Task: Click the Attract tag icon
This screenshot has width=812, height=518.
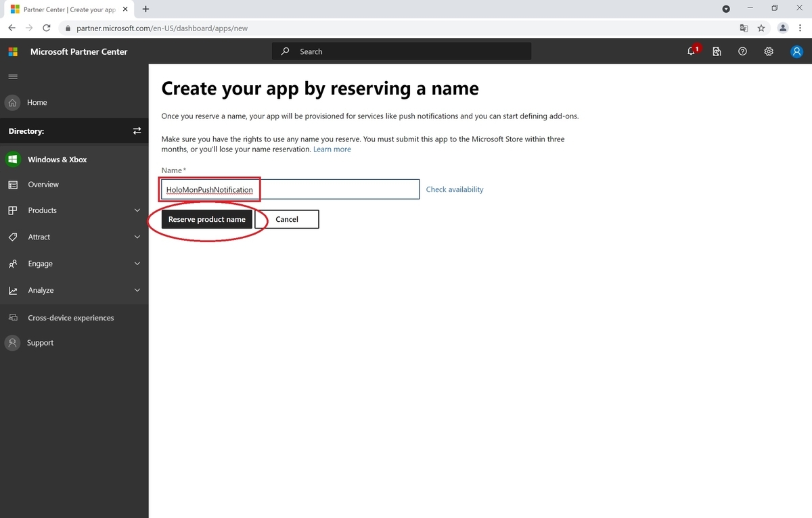Action: click(x=13, y=237)
